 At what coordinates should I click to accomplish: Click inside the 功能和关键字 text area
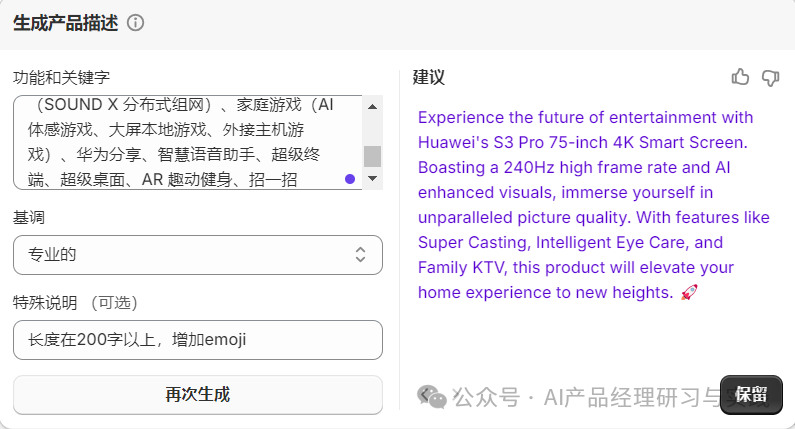(180, 142)
